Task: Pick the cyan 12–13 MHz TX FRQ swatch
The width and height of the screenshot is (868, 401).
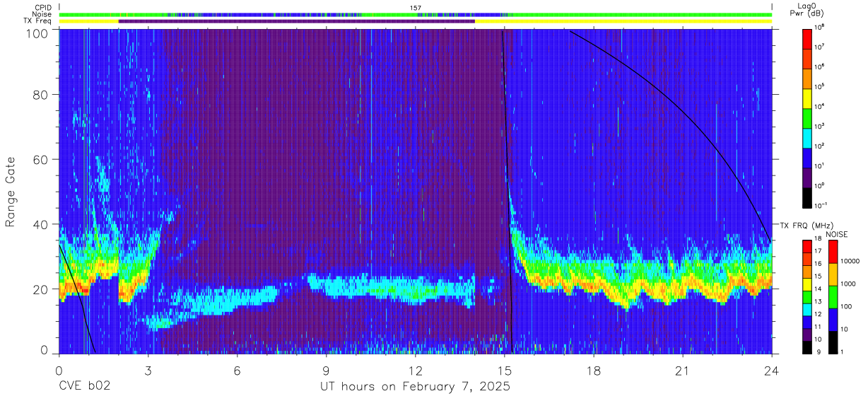Action: pos(807,309)
